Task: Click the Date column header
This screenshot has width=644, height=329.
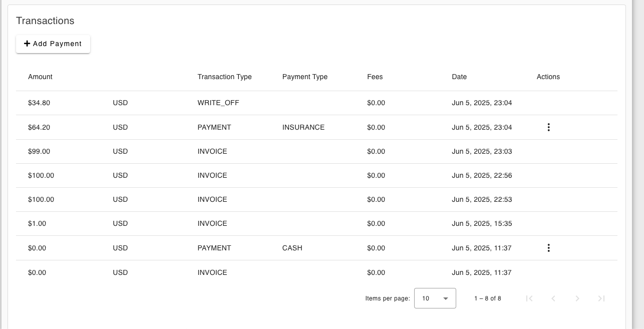Action: pyautogui.click(x=459, y=77)
